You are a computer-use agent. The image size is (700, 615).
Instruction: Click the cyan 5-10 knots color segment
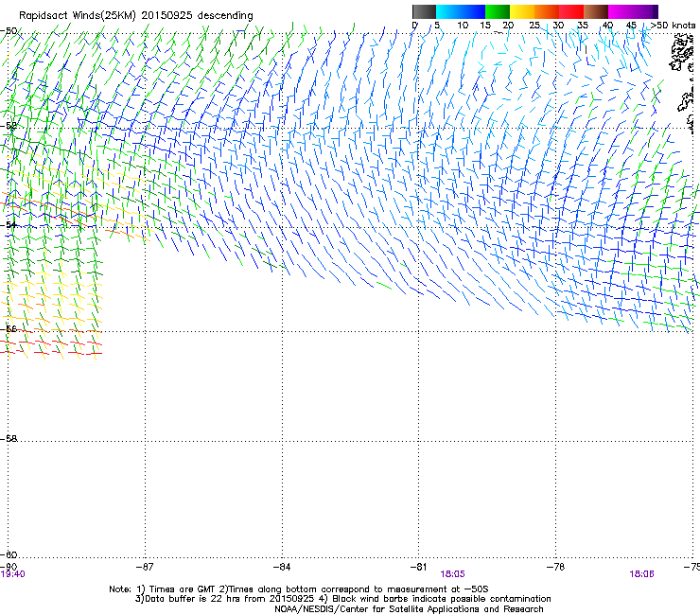click(x=448, y=11)
